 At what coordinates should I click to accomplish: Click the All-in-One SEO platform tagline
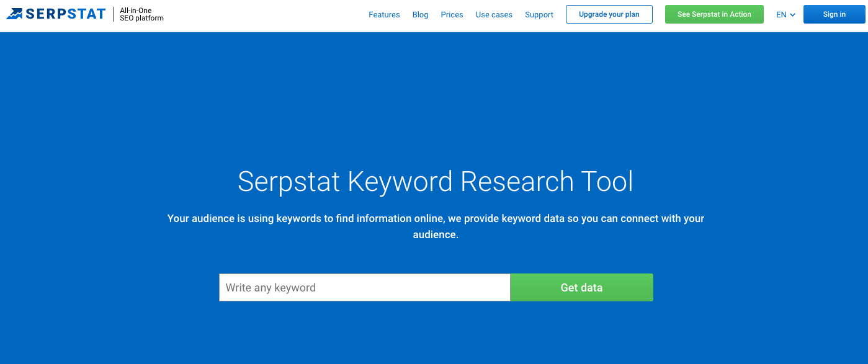pos(142,14)
